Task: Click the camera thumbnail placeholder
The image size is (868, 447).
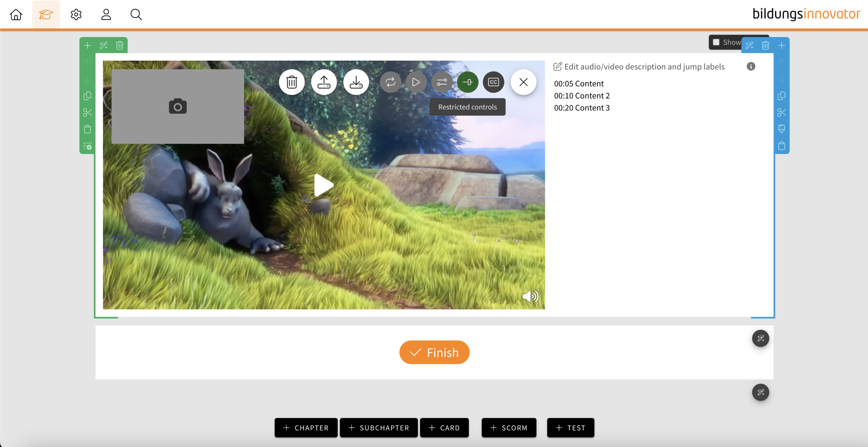Action: (178, 106)
